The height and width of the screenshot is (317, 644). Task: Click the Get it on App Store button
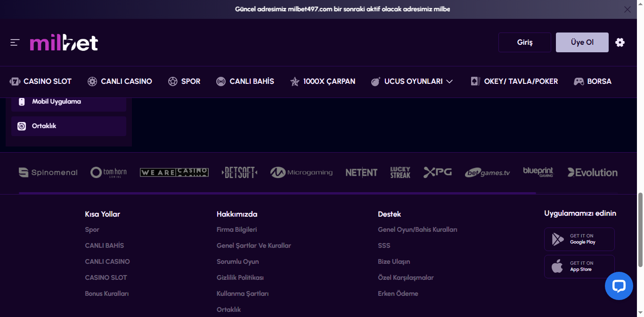coord(579,267)
